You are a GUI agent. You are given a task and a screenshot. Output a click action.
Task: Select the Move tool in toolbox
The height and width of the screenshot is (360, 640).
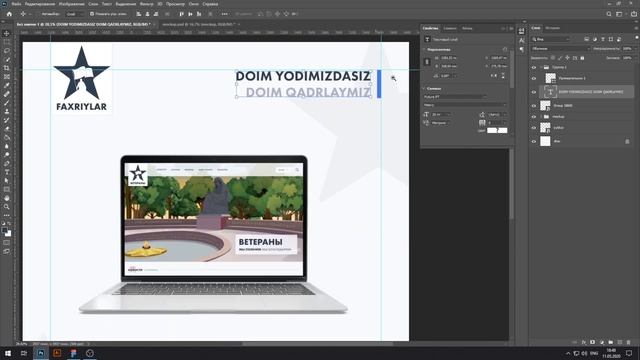(x=7, y=33)
